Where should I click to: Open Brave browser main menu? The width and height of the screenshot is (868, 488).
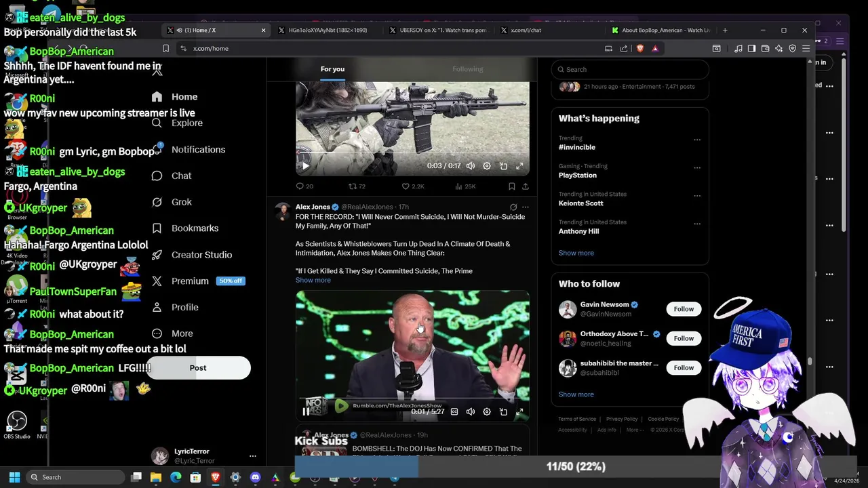(806, 49)
